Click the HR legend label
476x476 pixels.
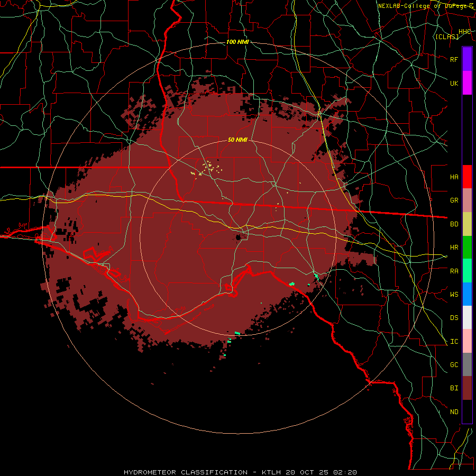454,248
